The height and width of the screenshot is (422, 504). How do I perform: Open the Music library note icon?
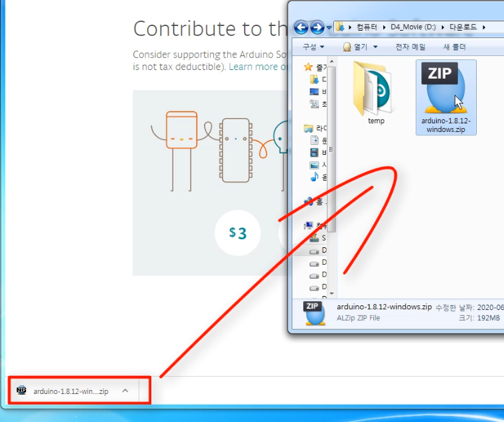(315, 177)
